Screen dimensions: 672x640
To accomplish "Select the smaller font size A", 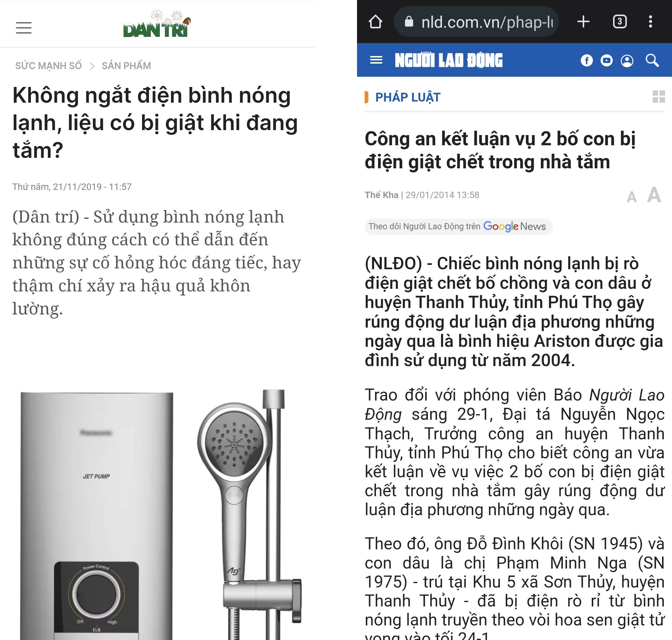I will click(x=631, y=197).
